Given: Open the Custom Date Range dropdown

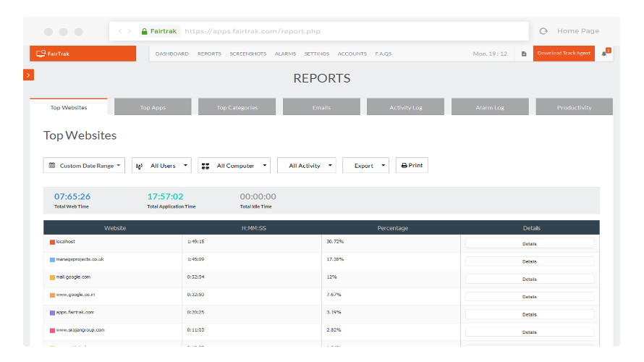Looking at the screenshot, I should tap(84, 165).
